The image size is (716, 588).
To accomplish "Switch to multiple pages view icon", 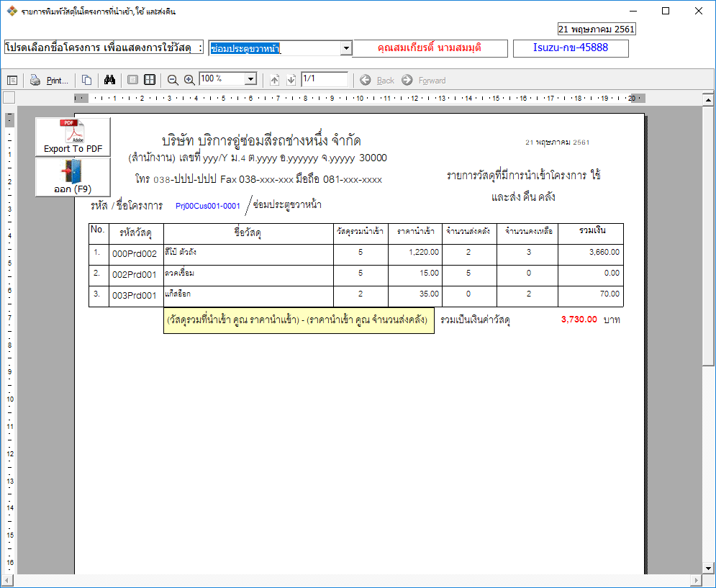I will click(150, 80).
